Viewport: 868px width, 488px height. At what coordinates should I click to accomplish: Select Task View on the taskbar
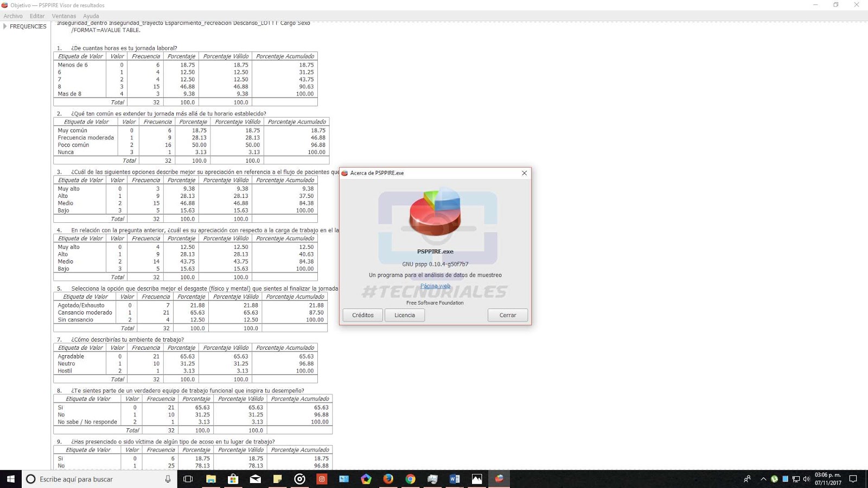[188, 479]
